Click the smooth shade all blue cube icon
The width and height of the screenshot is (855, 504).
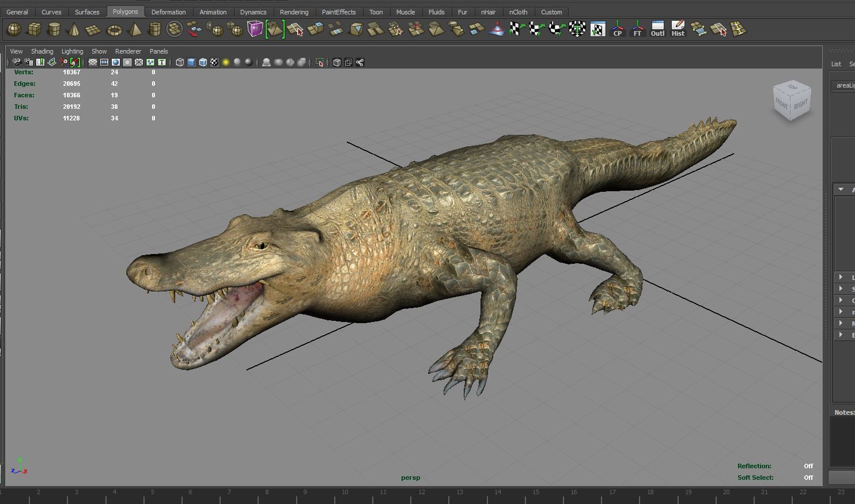[x=191, y=62]
